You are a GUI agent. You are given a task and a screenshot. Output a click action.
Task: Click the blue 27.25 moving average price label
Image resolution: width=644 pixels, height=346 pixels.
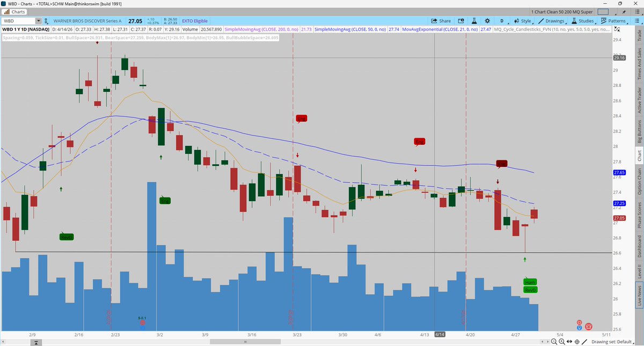pyautogui.click(x=619, y=204)
